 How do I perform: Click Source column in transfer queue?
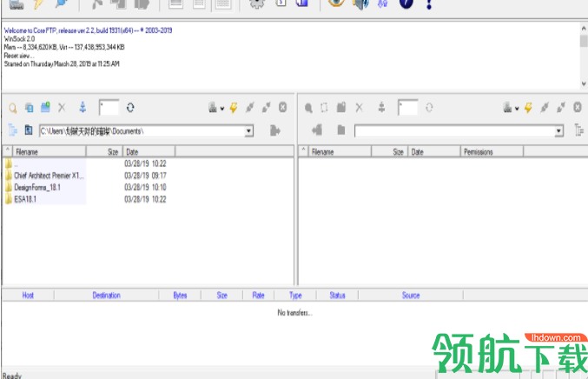411,296
